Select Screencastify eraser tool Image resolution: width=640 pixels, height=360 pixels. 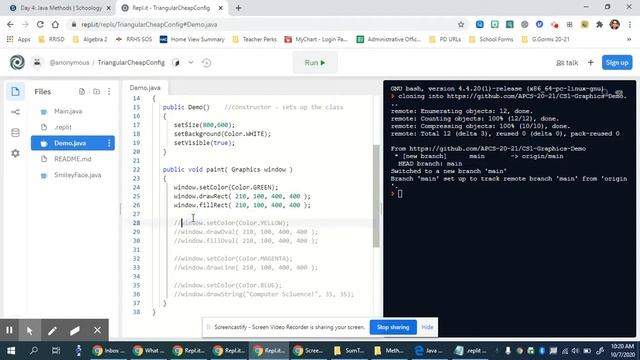[75, 330]
